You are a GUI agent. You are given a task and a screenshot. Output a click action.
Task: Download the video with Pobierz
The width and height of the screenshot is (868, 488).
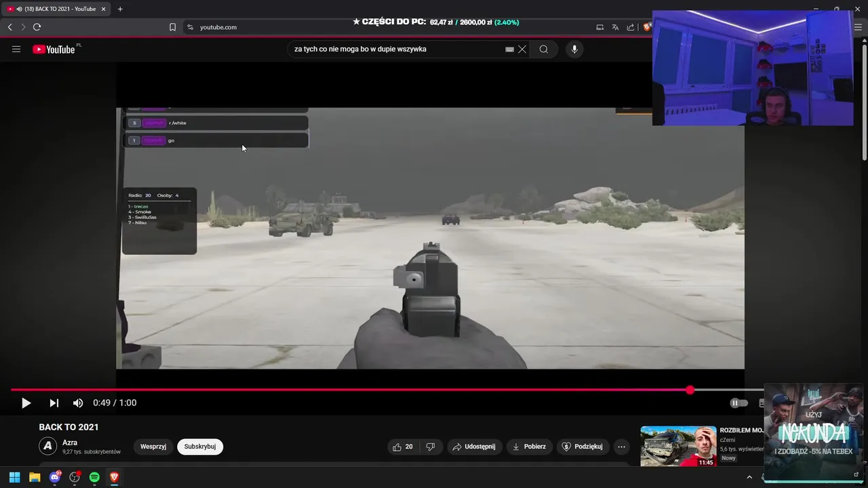coord(529,447)
